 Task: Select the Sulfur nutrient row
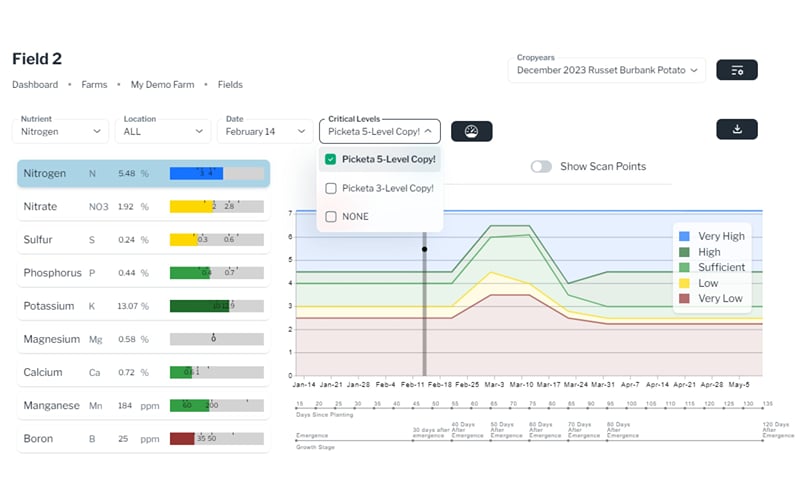(x=143, y=239)
